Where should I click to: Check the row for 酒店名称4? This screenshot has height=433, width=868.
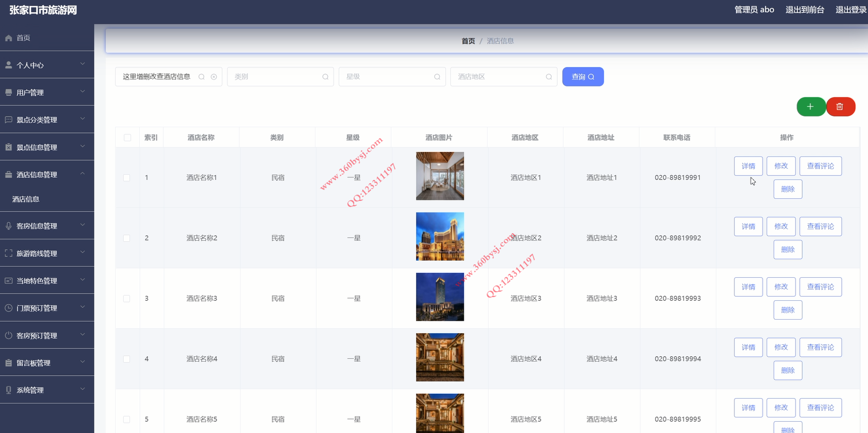pos(127,359)
